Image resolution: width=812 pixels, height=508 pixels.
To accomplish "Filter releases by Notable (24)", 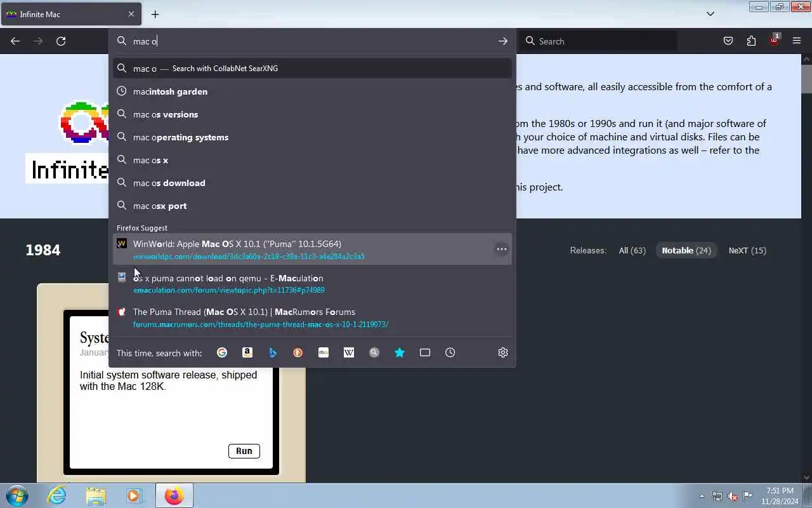I will (686, 250).
